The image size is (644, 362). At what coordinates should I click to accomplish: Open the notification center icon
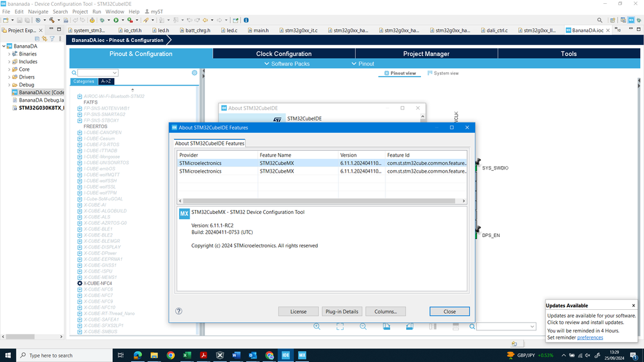[634, 356]
